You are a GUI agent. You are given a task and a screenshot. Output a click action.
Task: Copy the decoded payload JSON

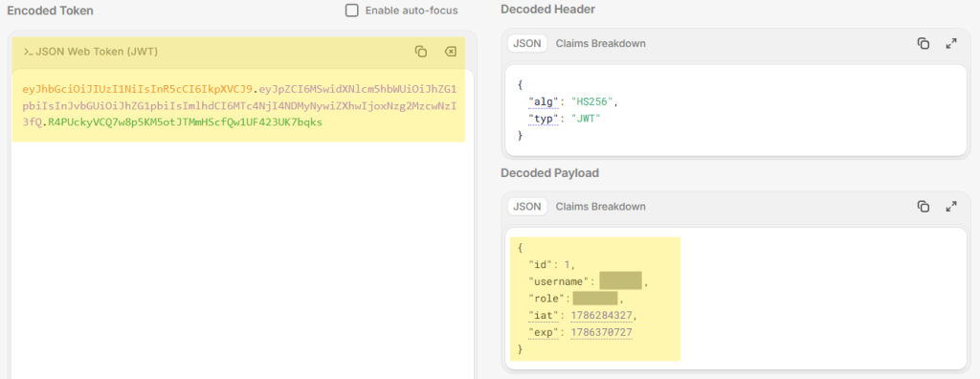pos(924,206)
